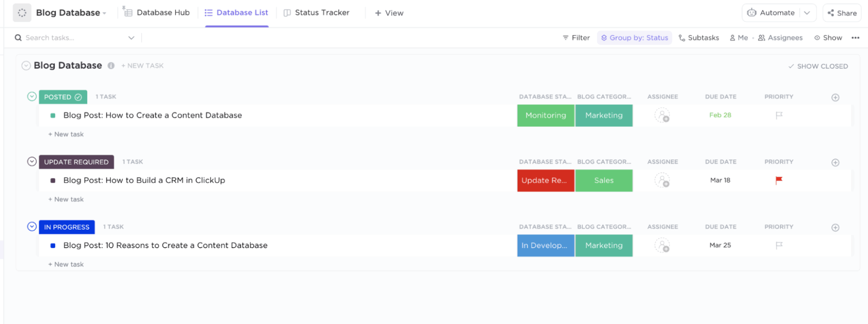Collapse the Blog Database list circle chevron

26,66
